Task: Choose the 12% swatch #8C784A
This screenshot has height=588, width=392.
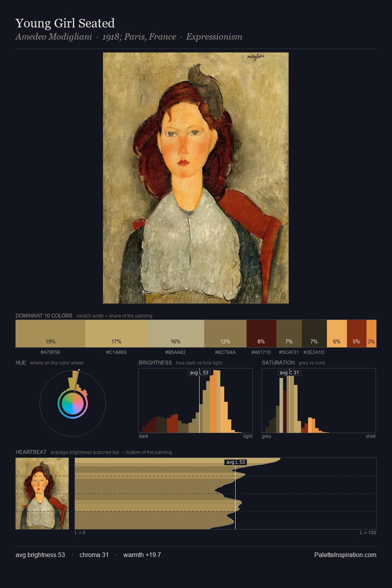Action: pos(225,334)
